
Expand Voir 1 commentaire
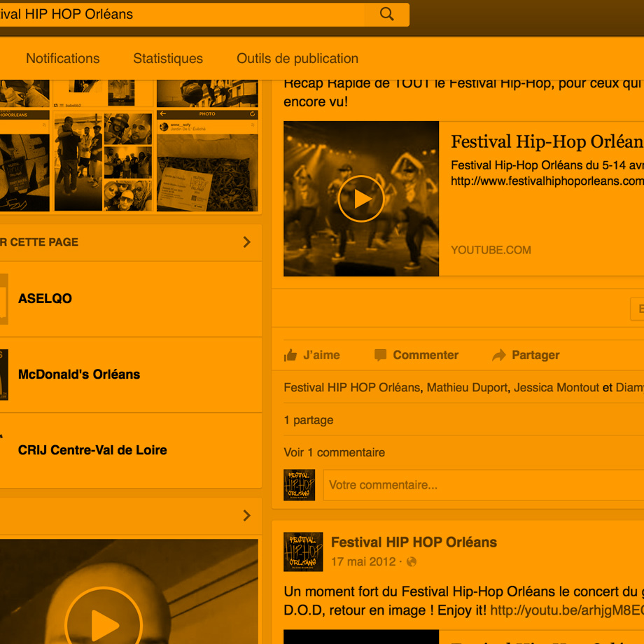coord(335,453)
